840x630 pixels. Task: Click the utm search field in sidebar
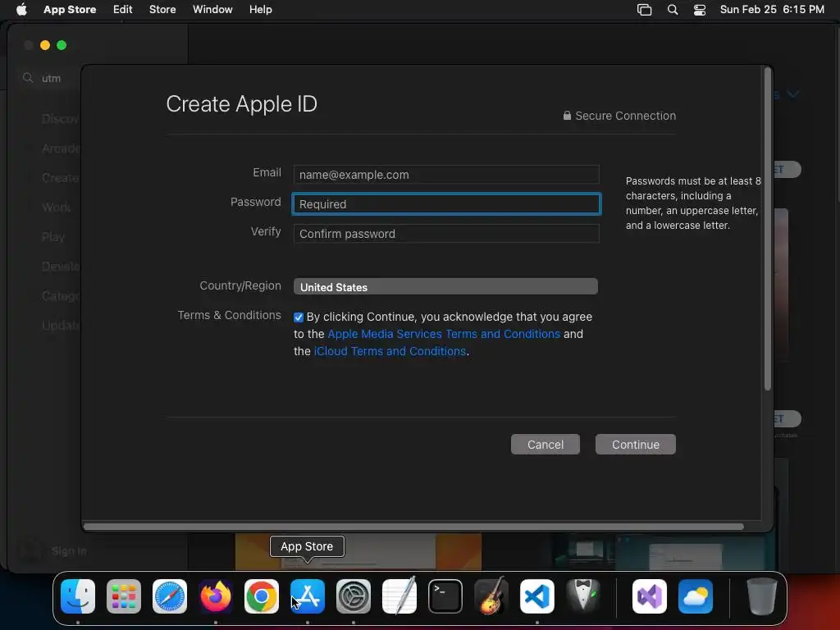(x=51, y=78)
